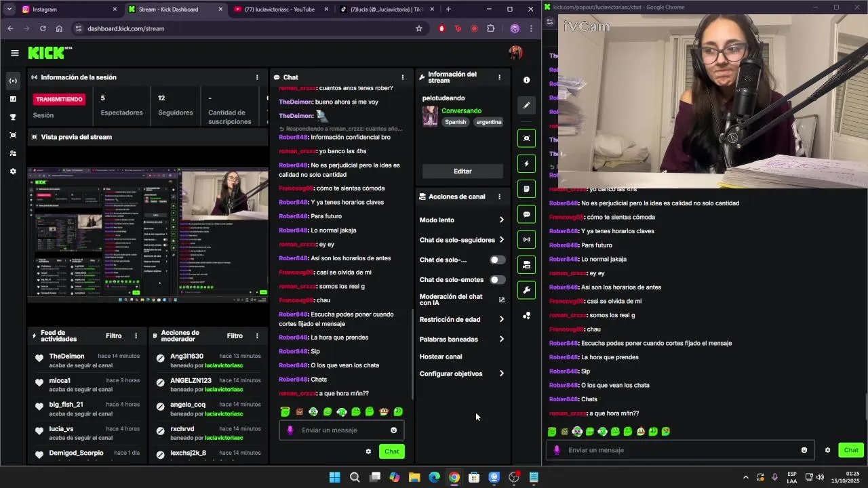Screen dimensions: 868x488
Task: Open emoji picker in dashboard chat input
Action: point(393,430)
